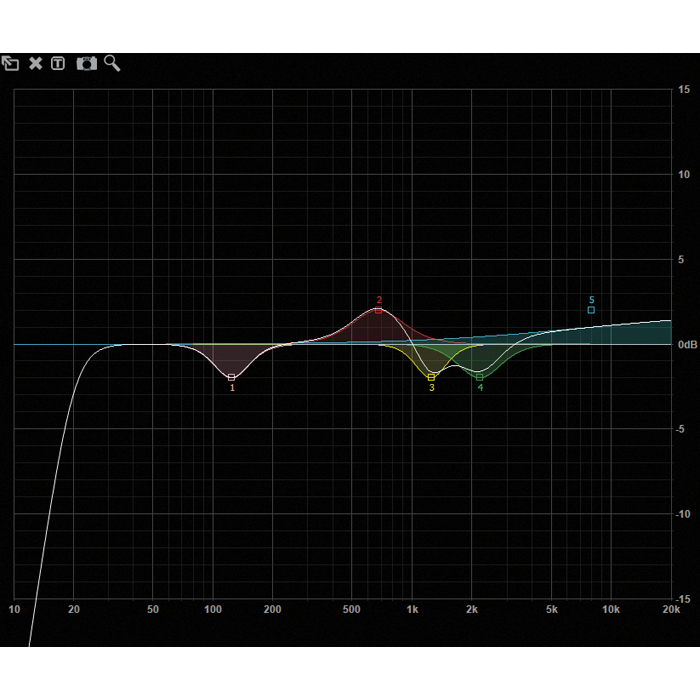Select the yellow band 3 handle
Image resolution: width=700 pixels, height=700 pixels.
[x=431, y=377]
